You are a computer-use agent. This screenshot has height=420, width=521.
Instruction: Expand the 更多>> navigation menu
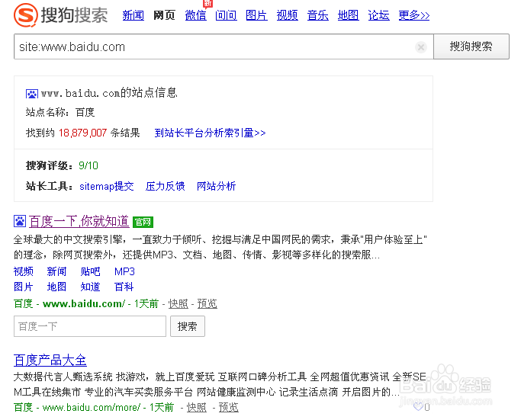tap(414, 15)
